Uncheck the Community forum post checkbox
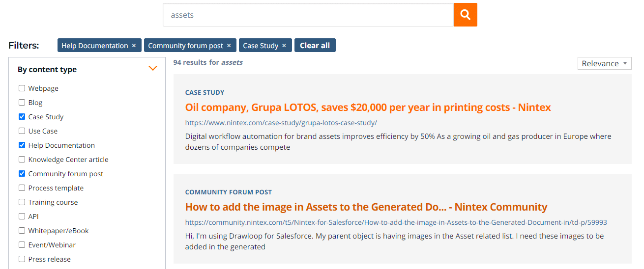Image resolution: width=644 pixels, height=269 pixels. pos(22,174)
